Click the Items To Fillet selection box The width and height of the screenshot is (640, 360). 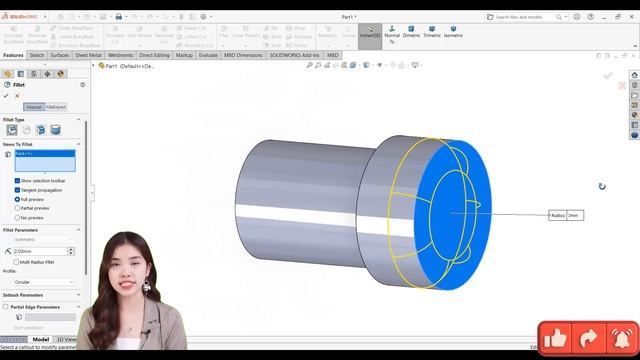point(45,160)
